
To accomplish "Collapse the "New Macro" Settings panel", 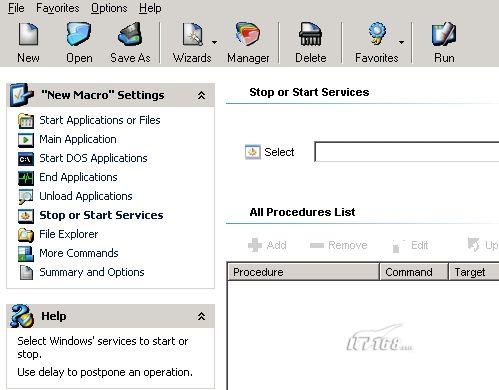I will (x=201, y=96).
